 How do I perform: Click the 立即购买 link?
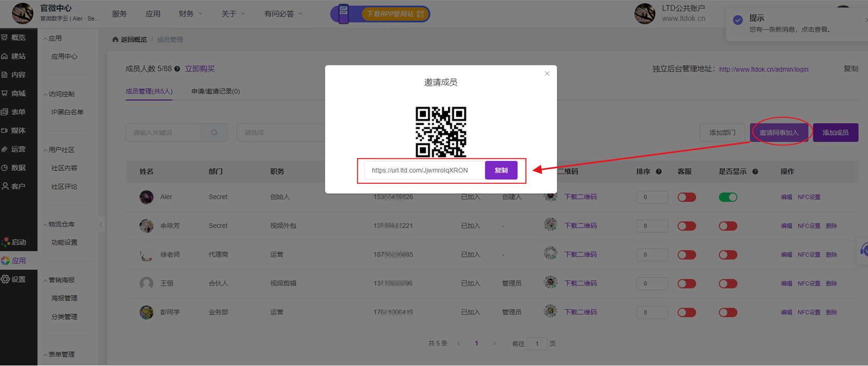click(200, 69)
